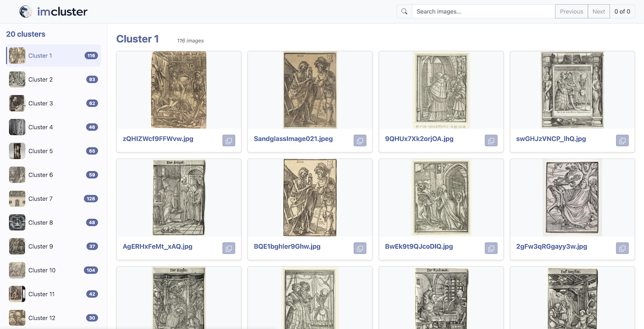Click filename BwEk9t9QJcoDlQ.jpg
This screenshot has width=644, height=329.
419,246
